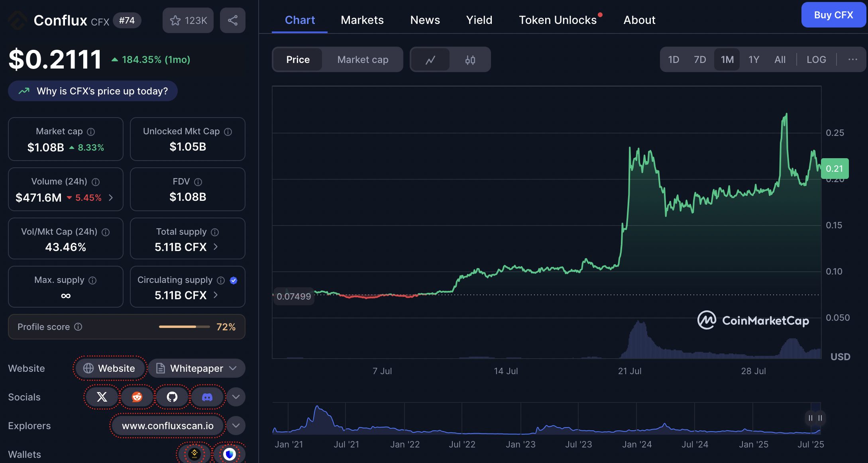The image size is (868, 463).
Task: Expand Volume (24h) details chevron
Action: (111, 198)
